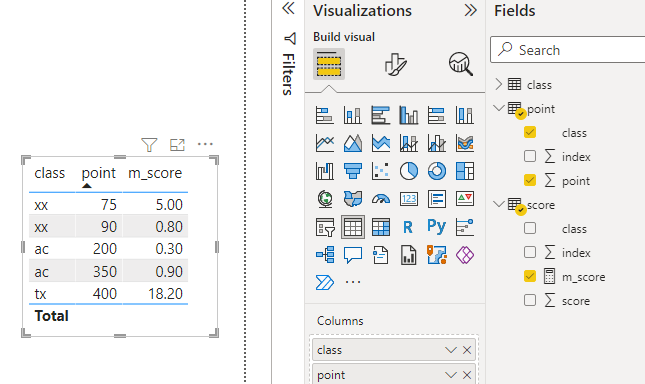Click the 18.20 cell in table

(165, 294)
